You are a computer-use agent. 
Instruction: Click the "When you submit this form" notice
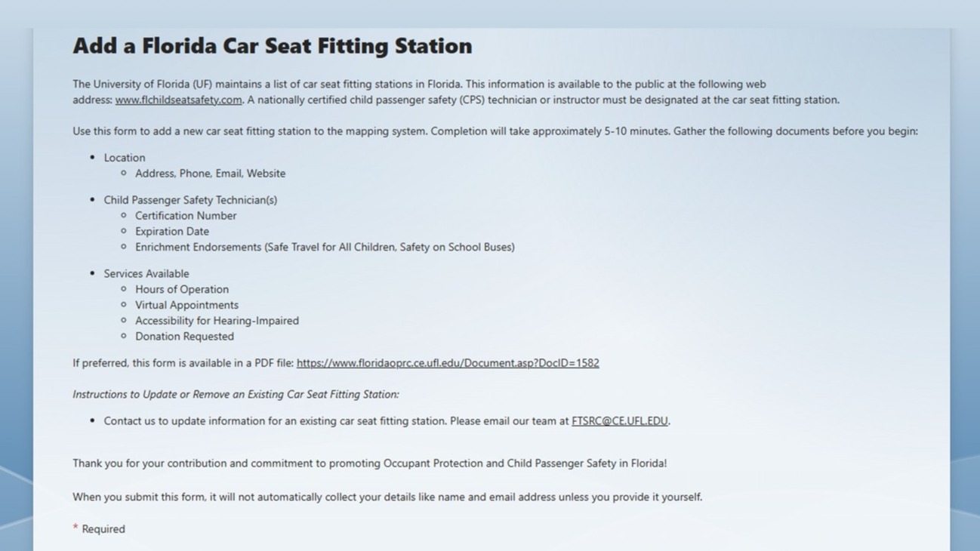click(387, 497)
